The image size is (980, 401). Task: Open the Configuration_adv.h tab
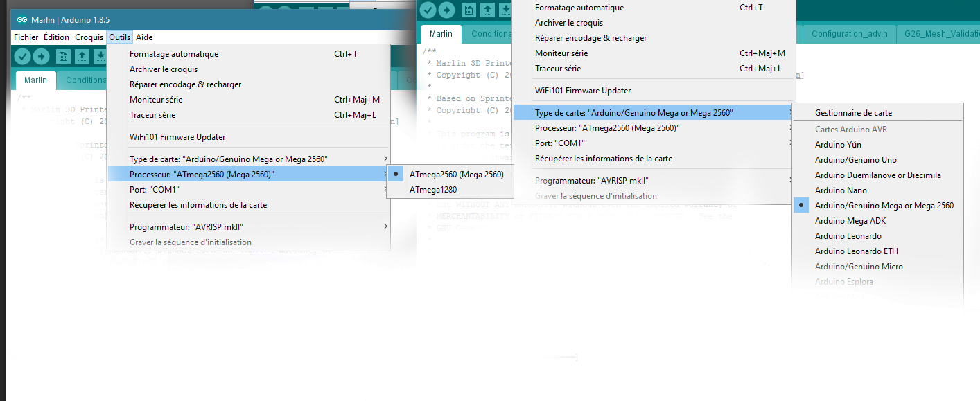(x=849, y=34)
